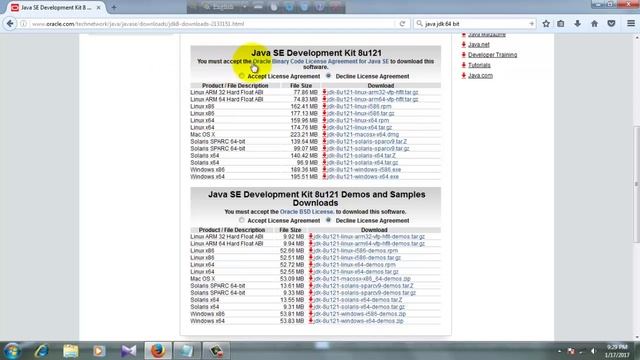Download jdk-8u121-linux-x64-demos.rpm
The height and width of the screenshot is (360, 640).
pyautogui.click(x=354, y=264)
